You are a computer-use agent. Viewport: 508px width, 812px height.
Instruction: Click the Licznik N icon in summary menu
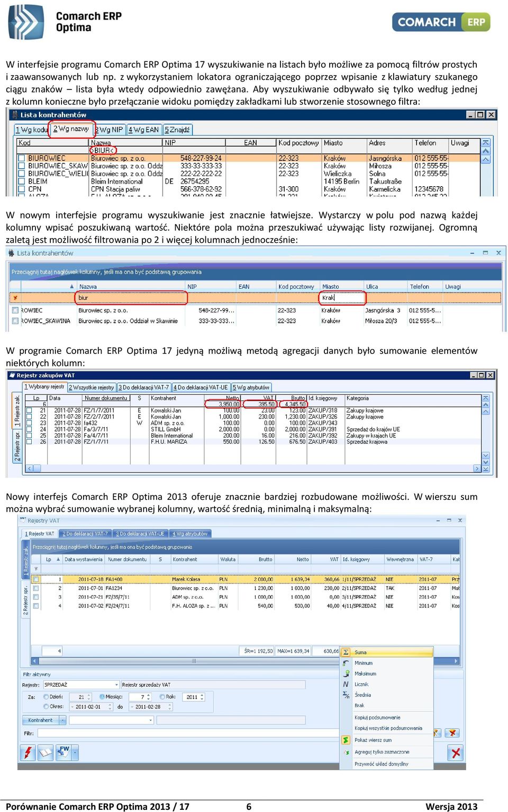(x=346, y=684)
